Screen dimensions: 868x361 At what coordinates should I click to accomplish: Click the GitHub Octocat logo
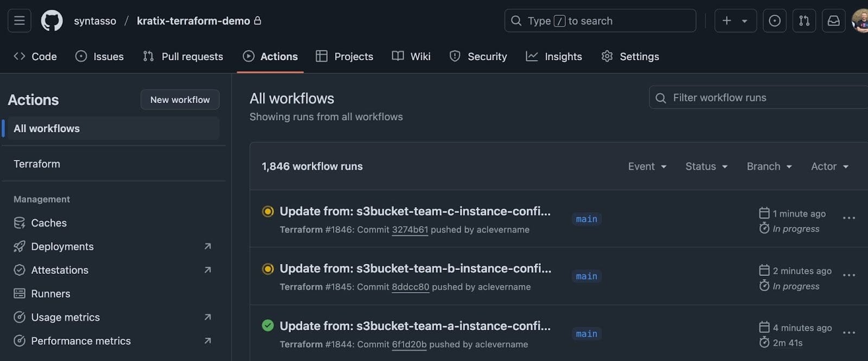point(52,21)
